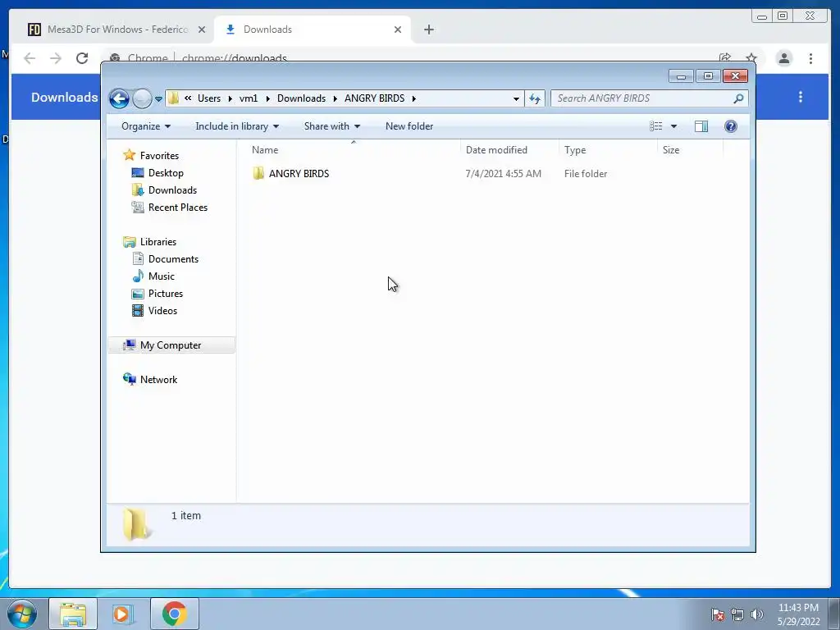The width and height of the screenshot is (840, 630).
Task: Expand the arrow after the Downloads breadcrumb
Action: coord(336,98)
